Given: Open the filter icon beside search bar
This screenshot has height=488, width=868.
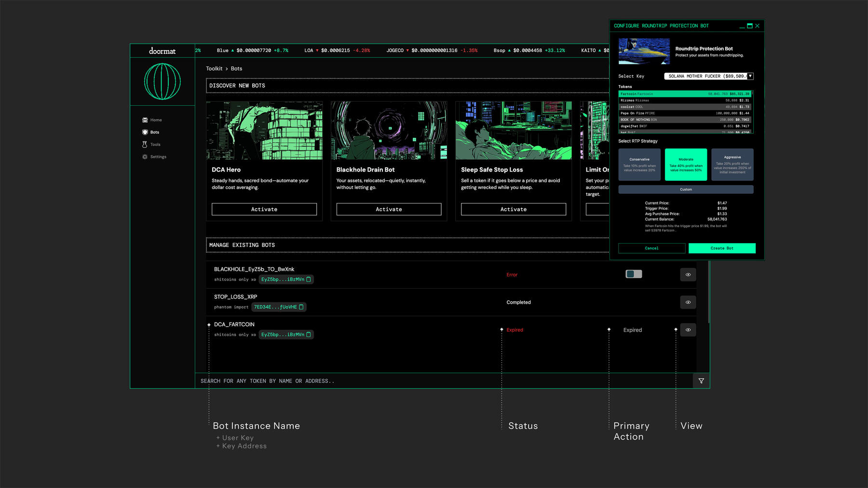Looking at the screenshot, I should point(701,381).
